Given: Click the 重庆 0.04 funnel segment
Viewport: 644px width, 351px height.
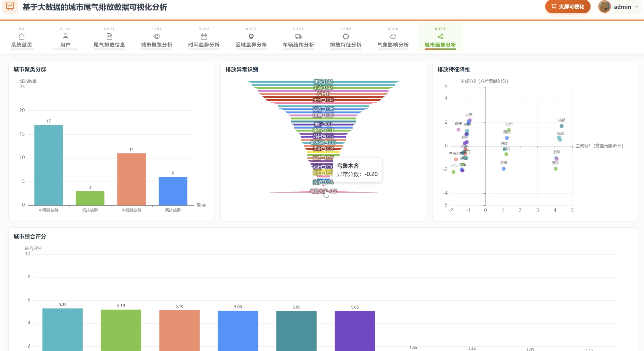Looking at the screenshot, I should tap(323, 82).
